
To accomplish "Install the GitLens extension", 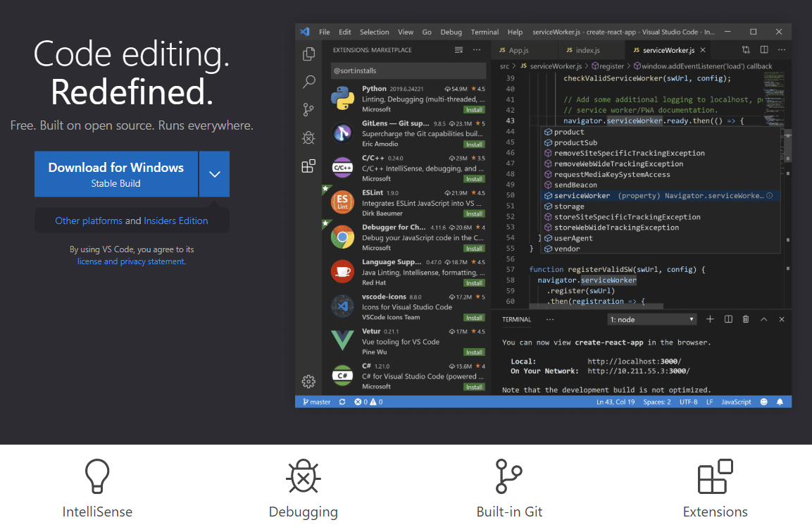I will coord(474,144).
